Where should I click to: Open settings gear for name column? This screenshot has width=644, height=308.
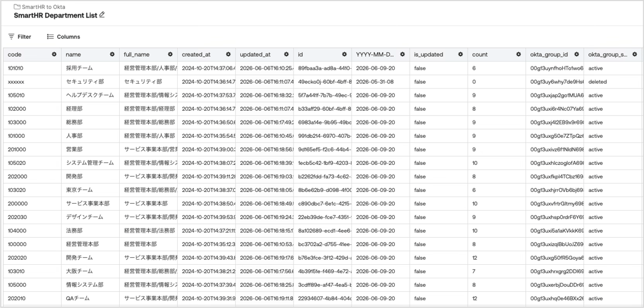coord(112,54)
